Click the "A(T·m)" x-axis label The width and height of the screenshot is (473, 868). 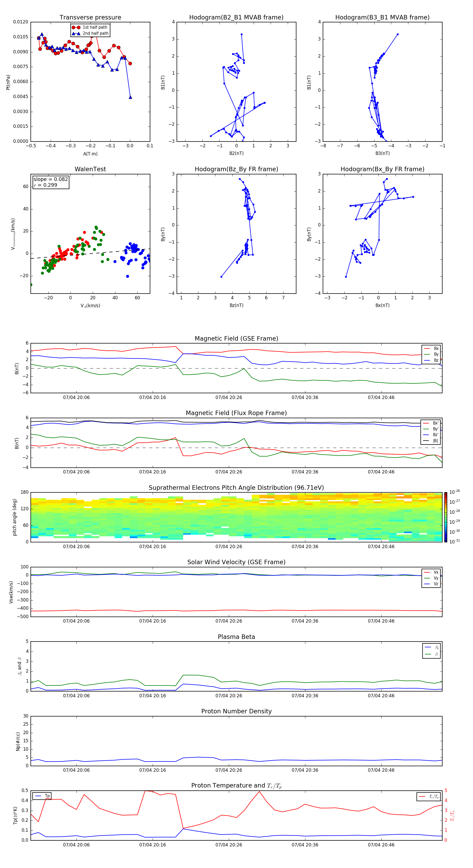(x=90, y=154)
